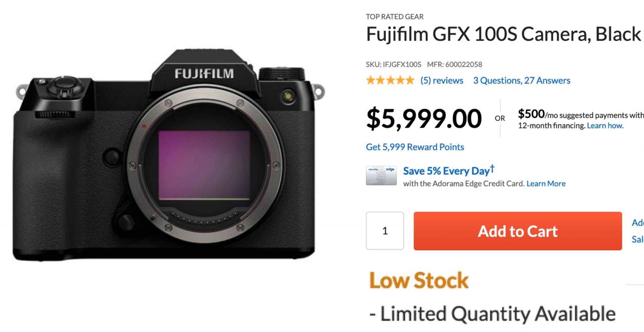Click Get 5,999 Reward Points

(x=415, y=147)
